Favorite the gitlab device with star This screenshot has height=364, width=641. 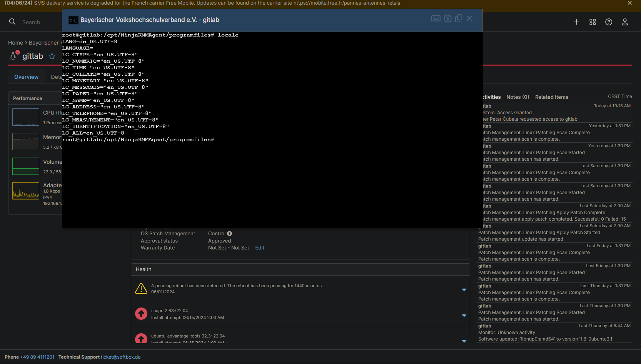pyautogui.click(x=52, y=57)
